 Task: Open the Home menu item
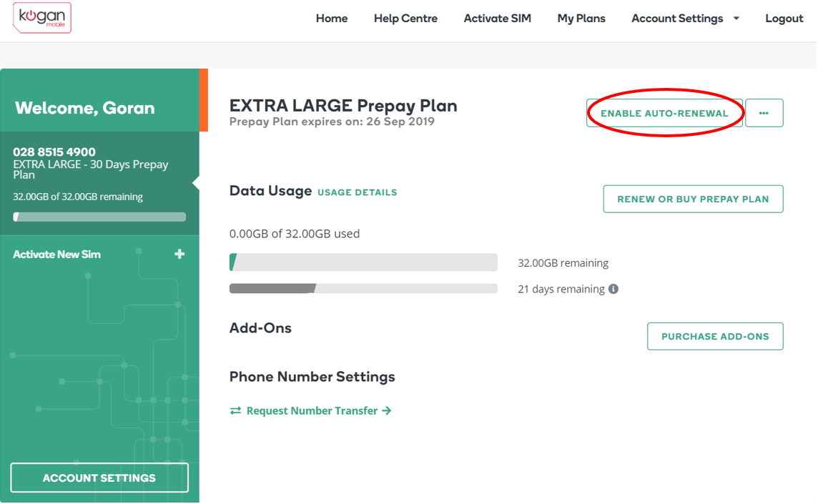pyautogui.click(x=332, y=19)
